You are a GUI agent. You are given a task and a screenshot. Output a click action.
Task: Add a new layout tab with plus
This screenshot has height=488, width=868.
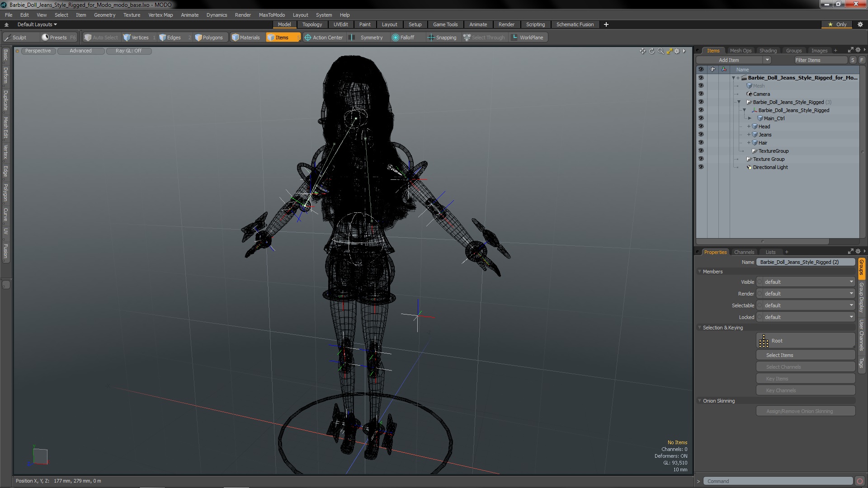[606, 24]
